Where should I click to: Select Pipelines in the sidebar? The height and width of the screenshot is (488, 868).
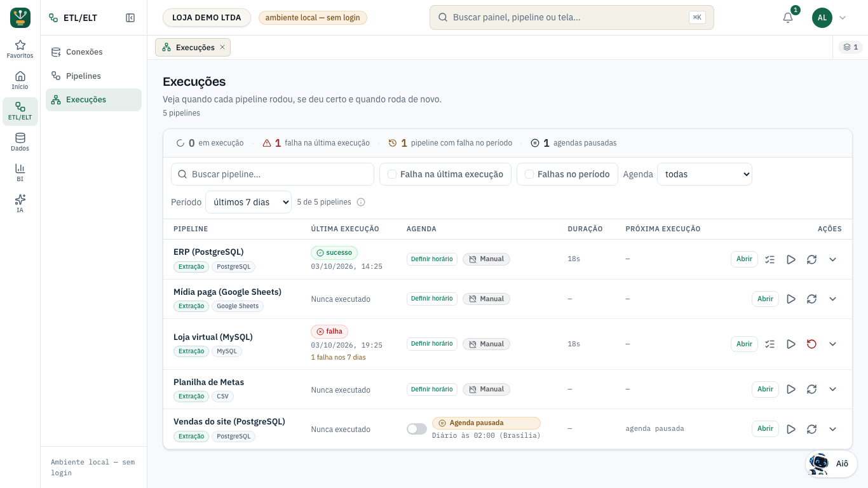pyautogui.click(x=93, y=76)
